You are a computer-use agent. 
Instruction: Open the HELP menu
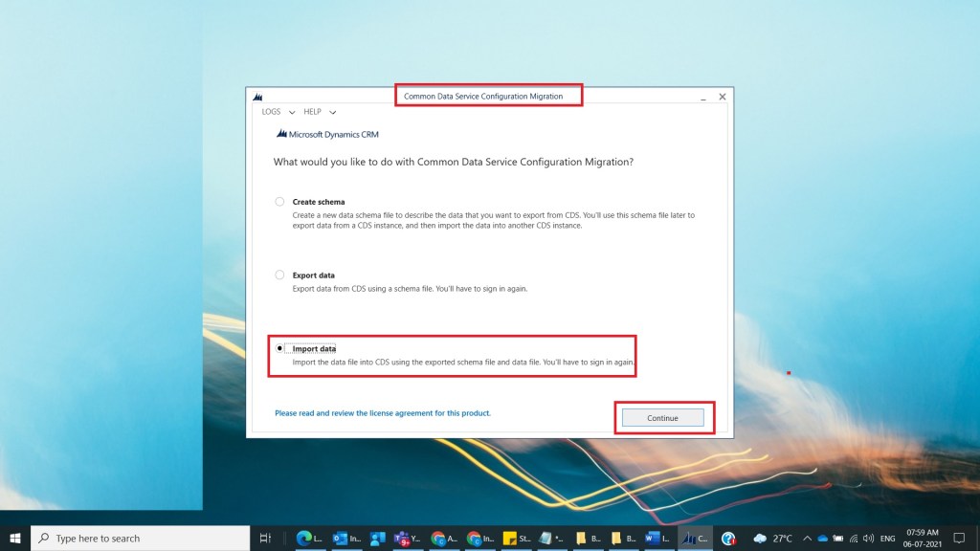point(312,112)
